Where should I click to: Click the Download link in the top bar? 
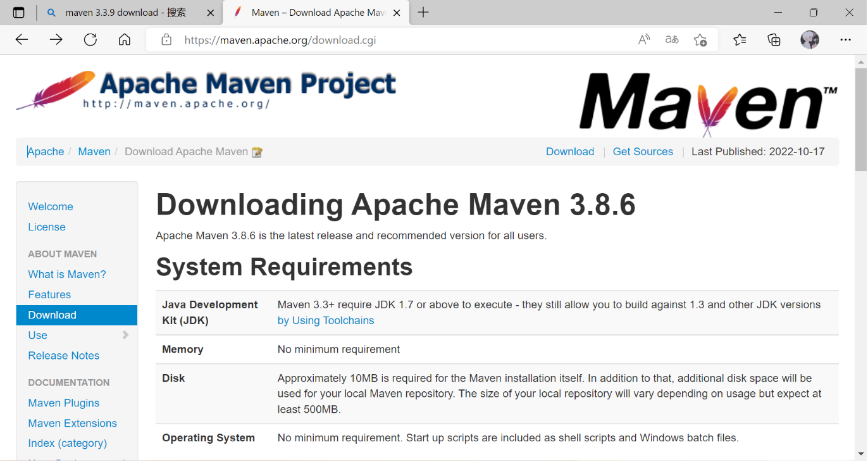(570, 151)
